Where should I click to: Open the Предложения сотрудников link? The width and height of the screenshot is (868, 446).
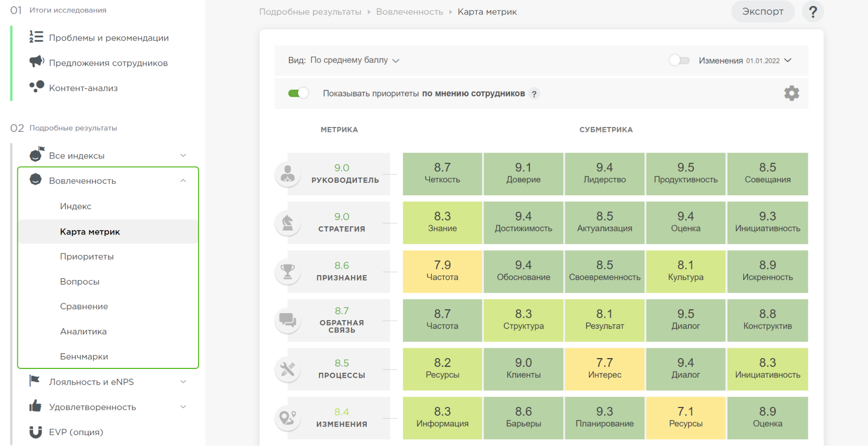(108, 63)
